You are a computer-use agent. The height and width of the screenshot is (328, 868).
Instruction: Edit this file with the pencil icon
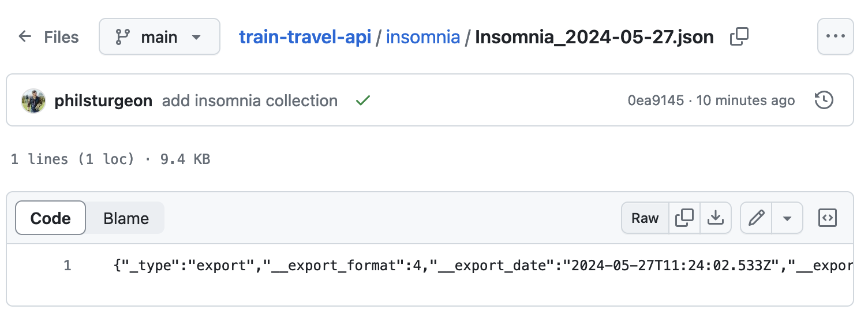pos(756,218)
